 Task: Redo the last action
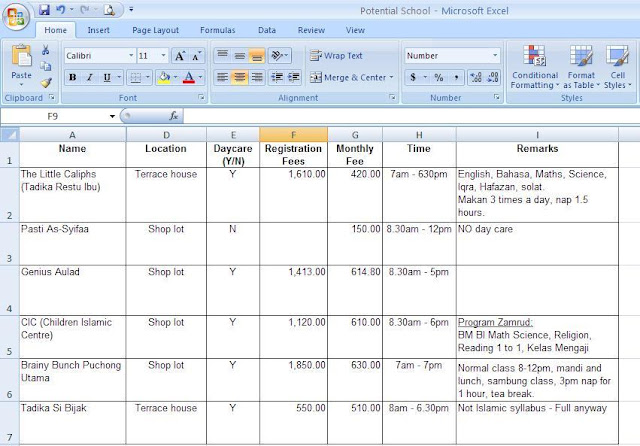pyautogui.click(x=84, y=10)
